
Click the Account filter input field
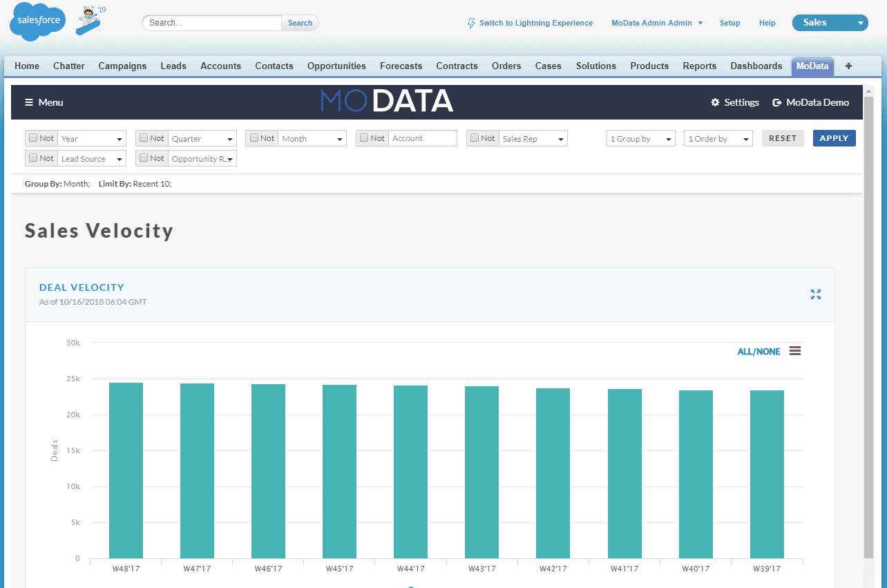423,138
